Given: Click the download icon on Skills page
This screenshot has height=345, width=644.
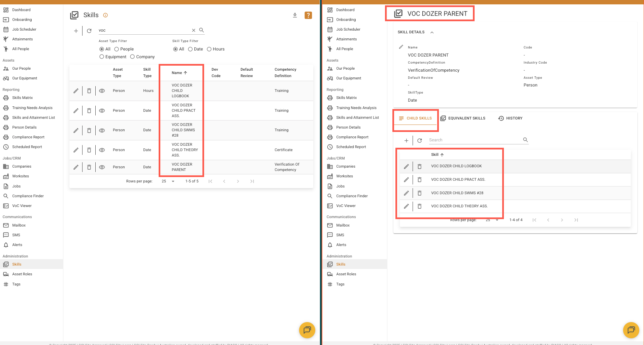Looking at the screenshot, I should click(295, 15).
